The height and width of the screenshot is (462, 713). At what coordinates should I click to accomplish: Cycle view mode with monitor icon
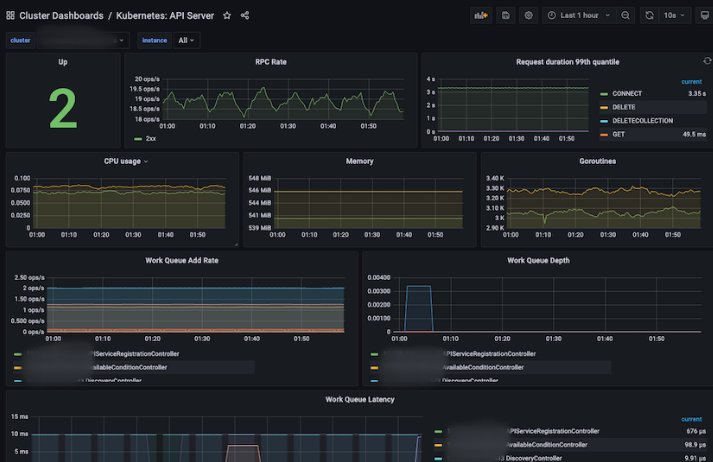coord(705,15)
